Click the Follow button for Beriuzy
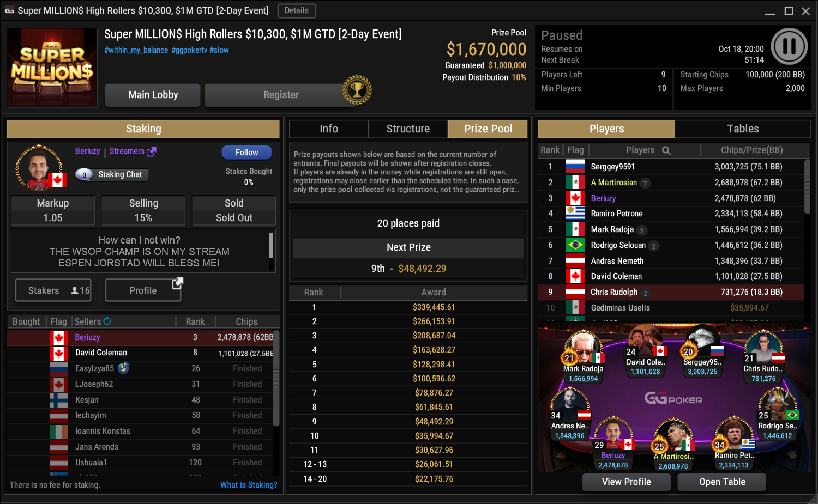Viewport: 818px width, 504px height. click(x=247, y=153)
